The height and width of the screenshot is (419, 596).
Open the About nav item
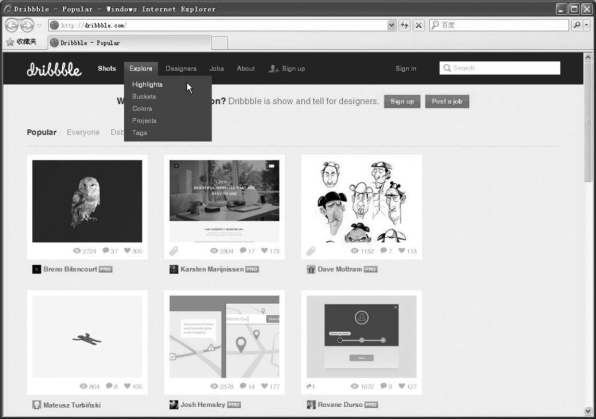tap(246, 68)
